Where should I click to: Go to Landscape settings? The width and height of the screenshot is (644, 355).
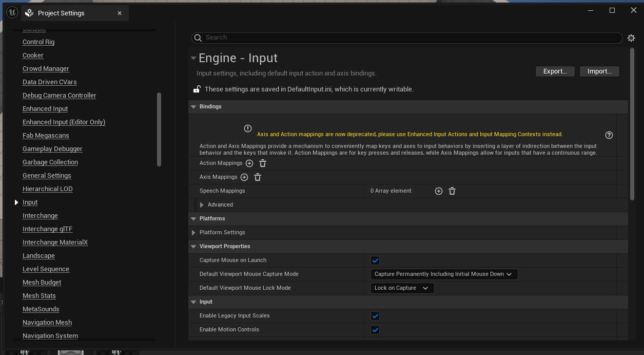[38, 256]
